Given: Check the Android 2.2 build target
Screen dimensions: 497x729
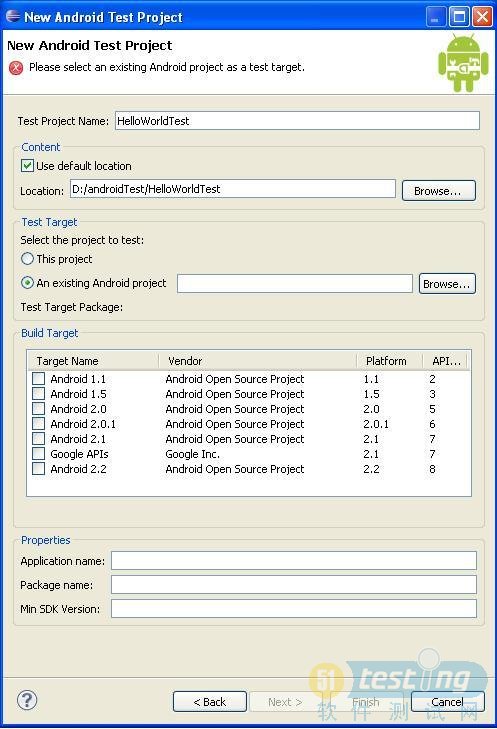Looking at the screenshot, I should (x=39, y=468).
